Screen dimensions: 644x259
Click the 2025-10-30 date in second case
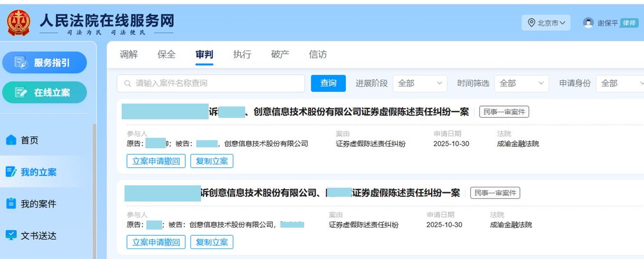[444, 225]
